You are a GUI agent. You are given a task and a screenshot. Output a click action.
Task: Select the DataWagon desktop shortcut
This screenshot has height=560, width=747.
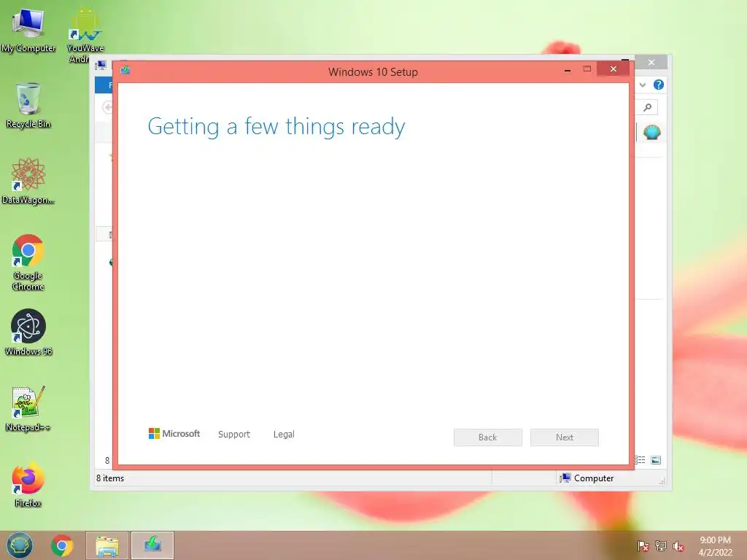point(28,182)
